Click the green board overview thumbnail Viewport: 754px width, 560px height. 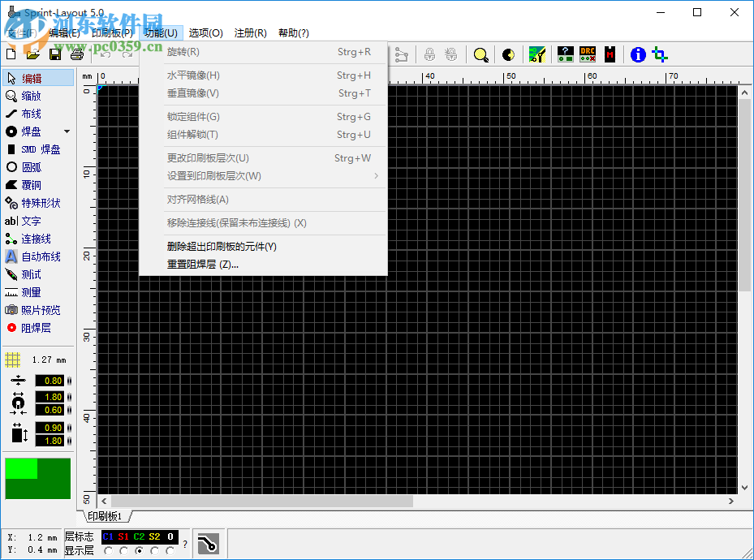point(37,478)
